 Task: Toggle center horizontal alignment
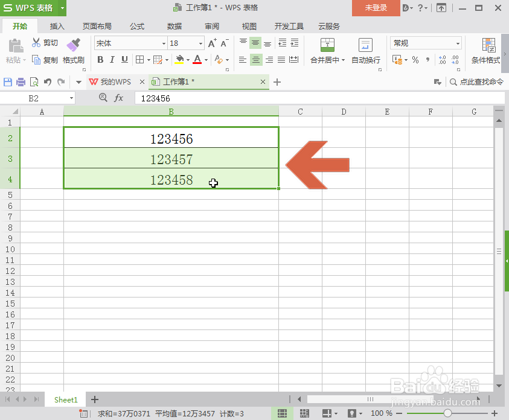point(256,60)
